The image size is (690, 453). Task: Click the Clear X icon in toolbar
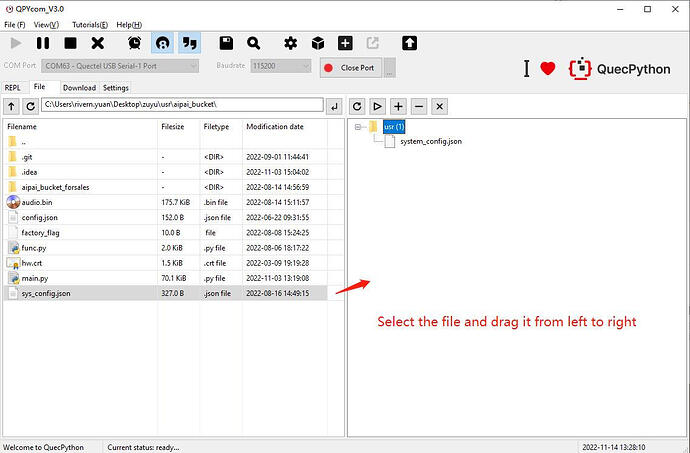(x=98, y=43)
